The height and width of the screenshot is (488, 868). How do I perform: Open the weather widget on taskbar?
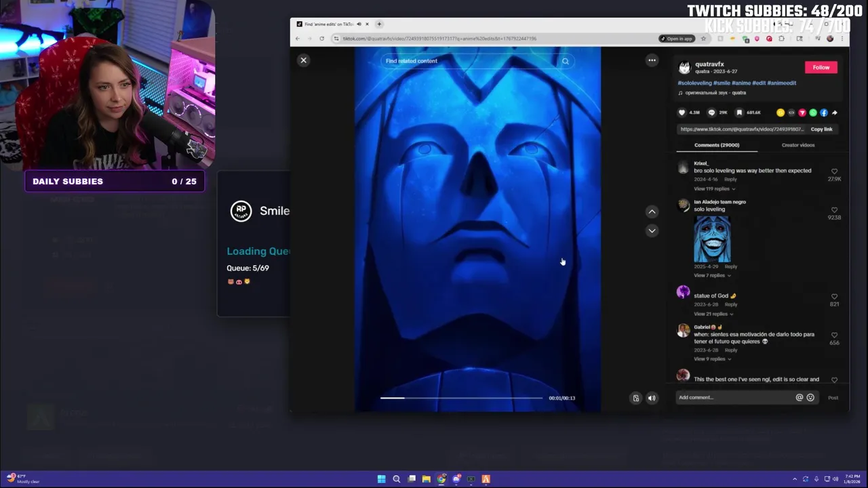coord(22,479)
